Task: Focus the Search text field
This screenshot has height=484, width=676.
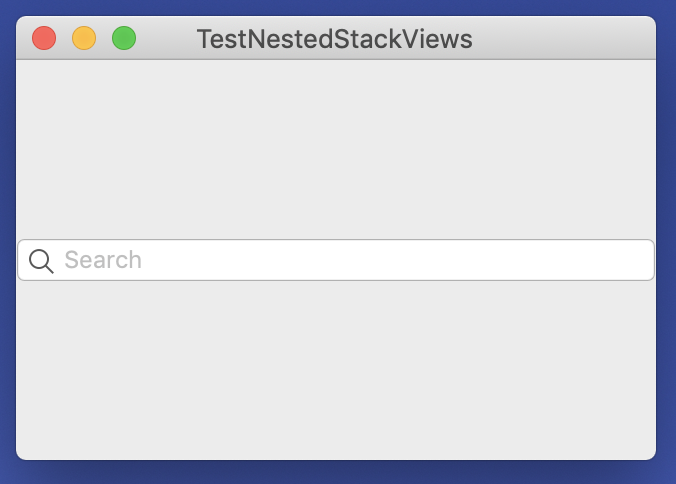Action: [x=336, y=260]
